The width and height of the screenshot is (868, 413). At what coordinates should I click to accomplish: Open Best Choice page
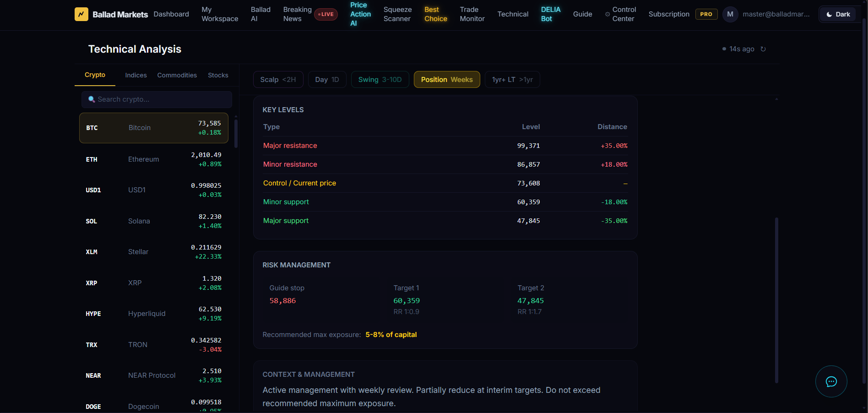(435, 14)
